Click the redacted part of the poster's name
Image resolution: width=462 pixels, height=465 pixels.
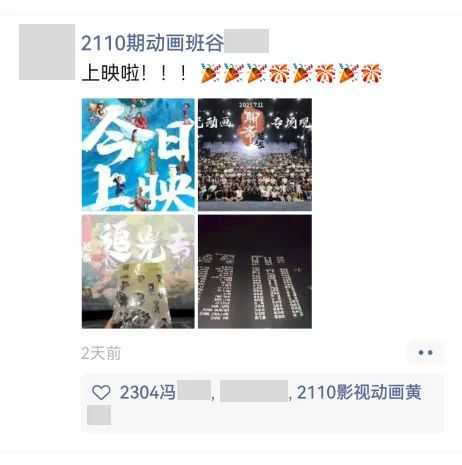coord(246,41)
